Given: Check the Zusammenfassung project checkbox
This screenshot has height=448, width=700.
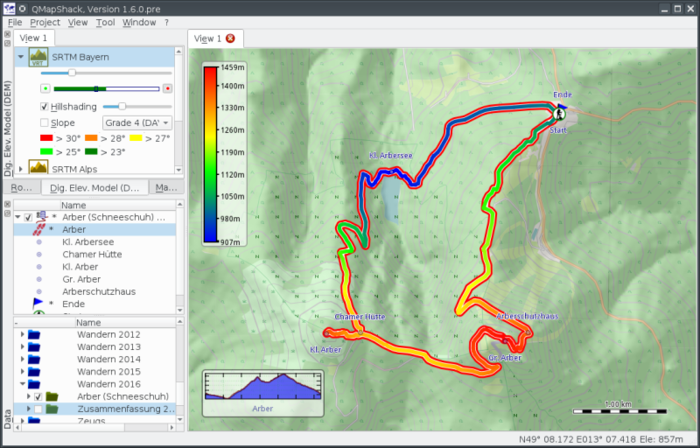Looking at the screenshot, I should pyautogui.click(x=39, y=409).
